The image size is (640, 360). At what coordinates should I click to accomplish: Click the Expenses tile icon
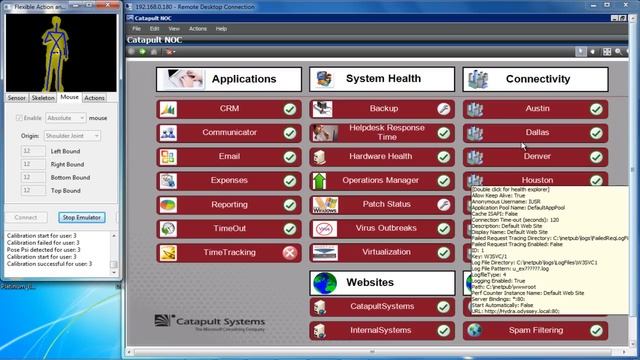[168, 181]
